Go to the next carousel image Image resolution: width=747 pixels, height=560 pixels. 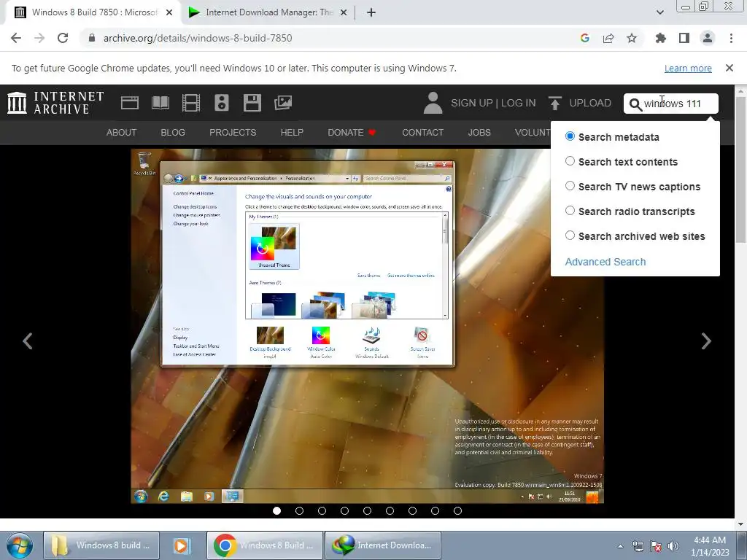[706, 341]
